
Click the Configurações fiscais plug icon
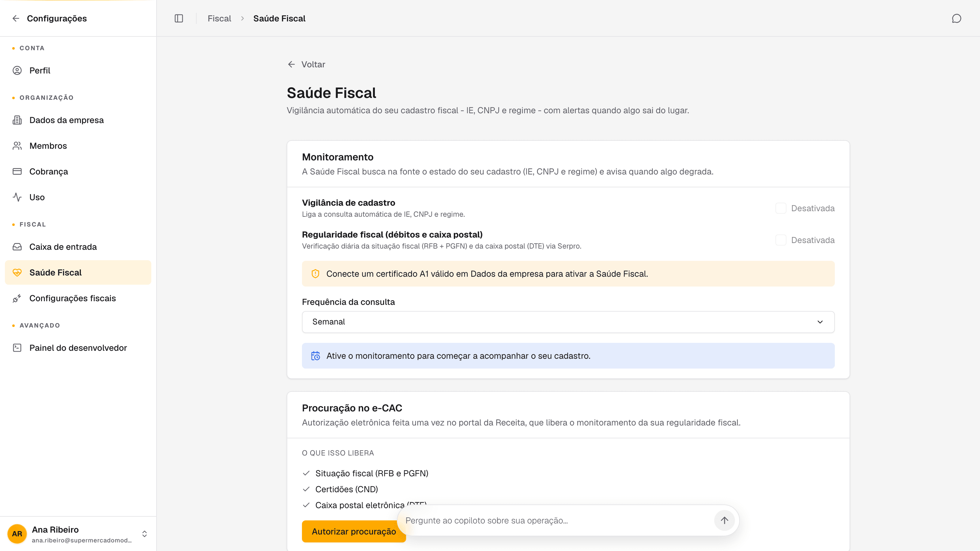[17, 298]
